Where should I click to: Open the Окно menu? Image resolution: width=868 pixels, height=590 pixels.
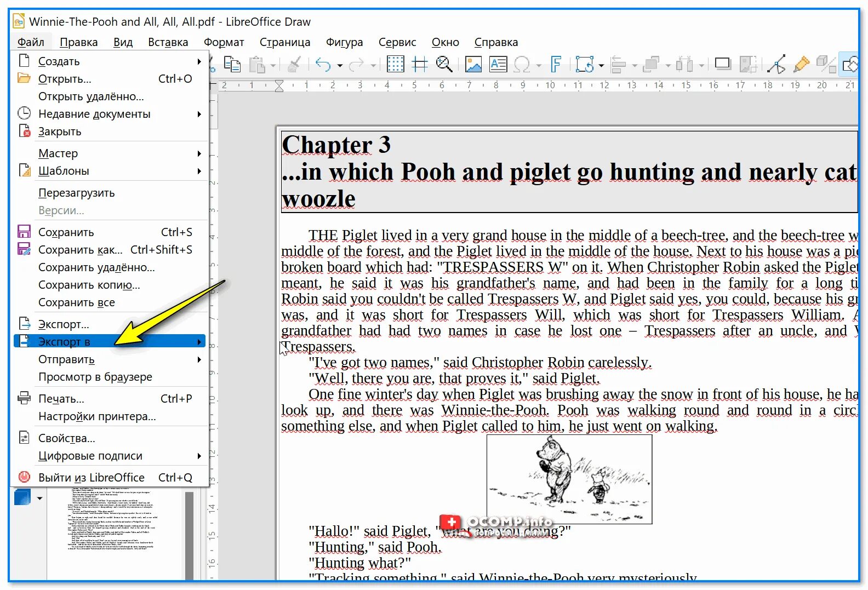[x=446, y=42]
